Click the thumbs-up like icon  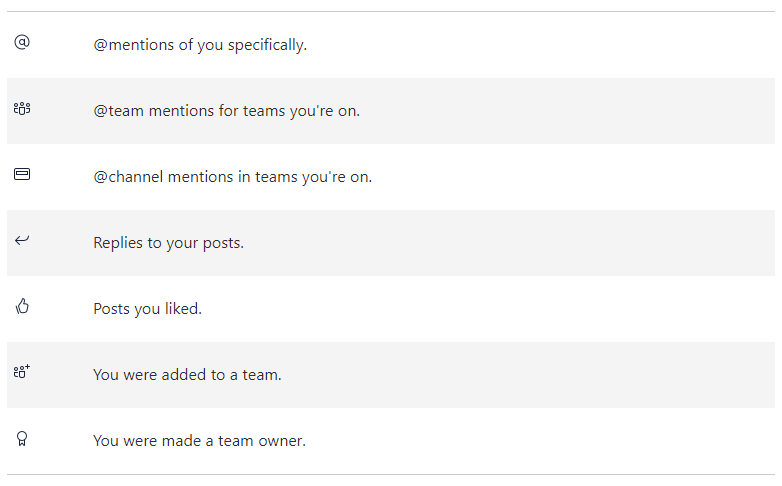(22, 306)
